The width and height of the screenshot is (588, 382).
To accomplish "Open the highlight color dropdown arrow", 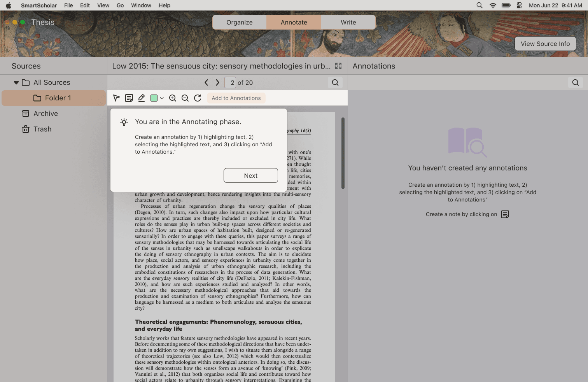I will click(x=162, y=98).
